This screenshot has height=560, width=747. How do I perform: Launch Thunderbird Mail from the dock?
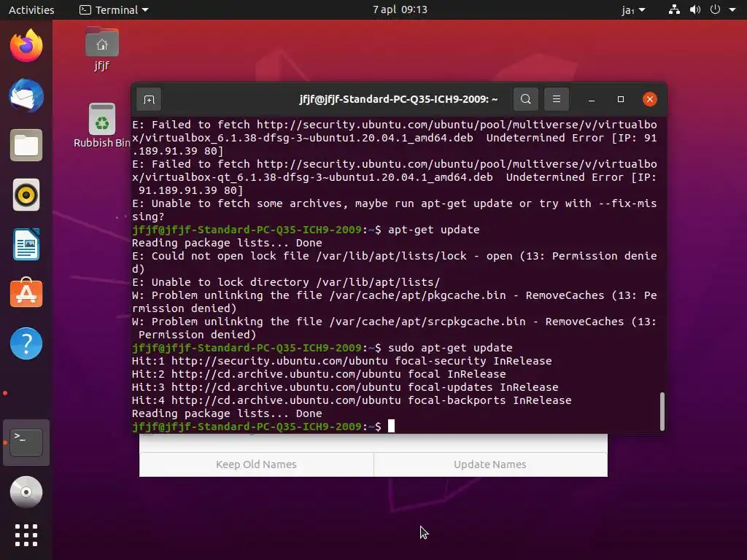click(x=26, y=96)
